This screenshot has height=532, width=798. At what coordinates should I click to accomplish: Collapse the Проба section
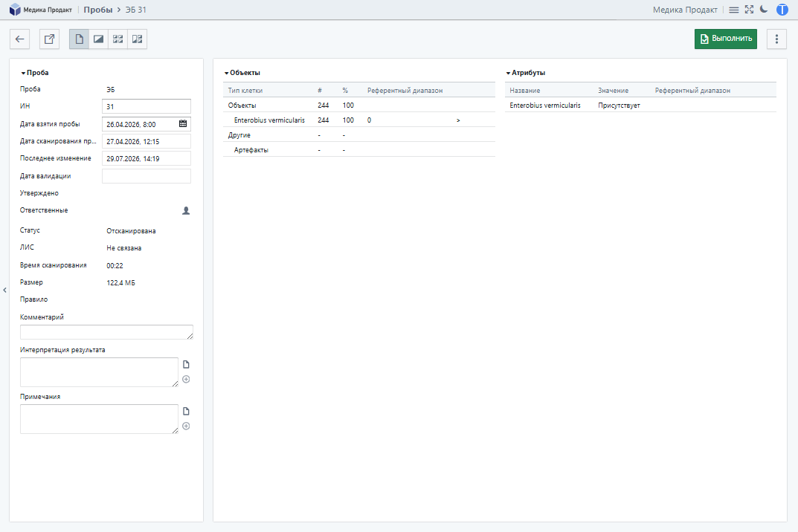coord(35,73)
